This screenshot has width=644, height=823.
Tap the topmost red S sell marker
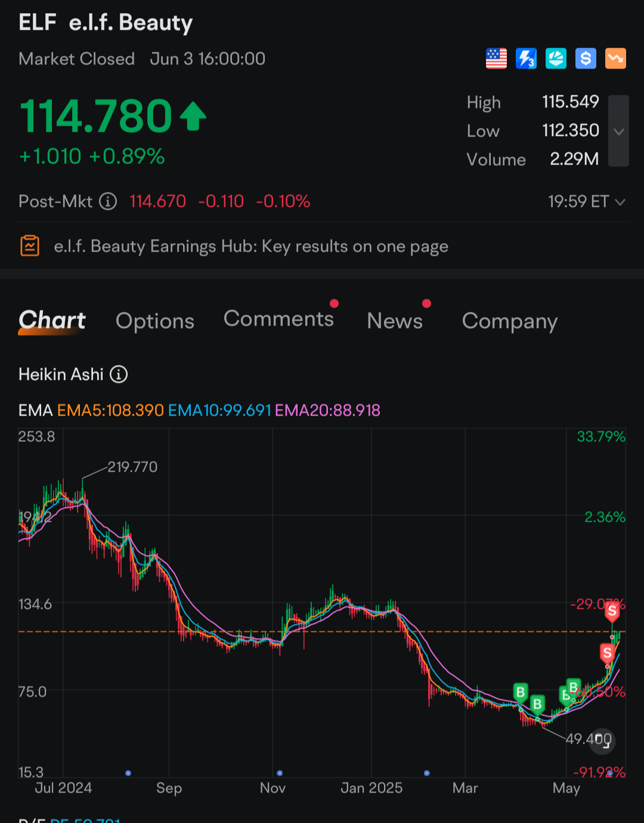612,611
